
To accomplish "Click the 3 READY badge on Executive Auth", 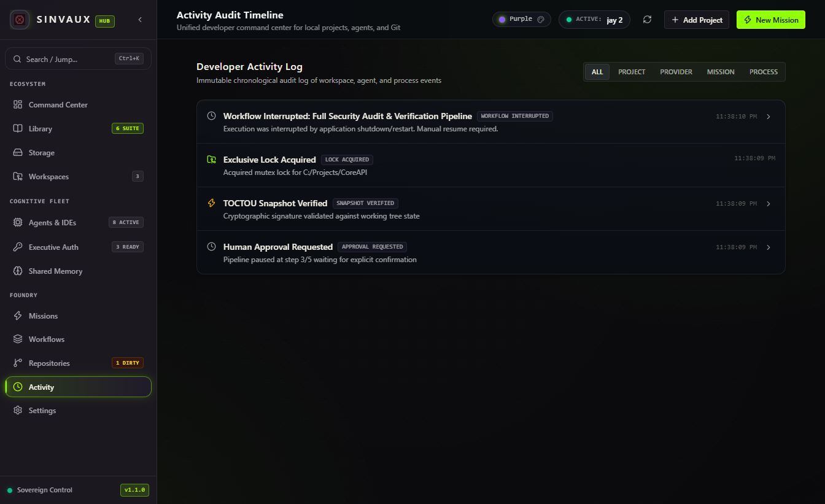I will (x=128, y=247).
